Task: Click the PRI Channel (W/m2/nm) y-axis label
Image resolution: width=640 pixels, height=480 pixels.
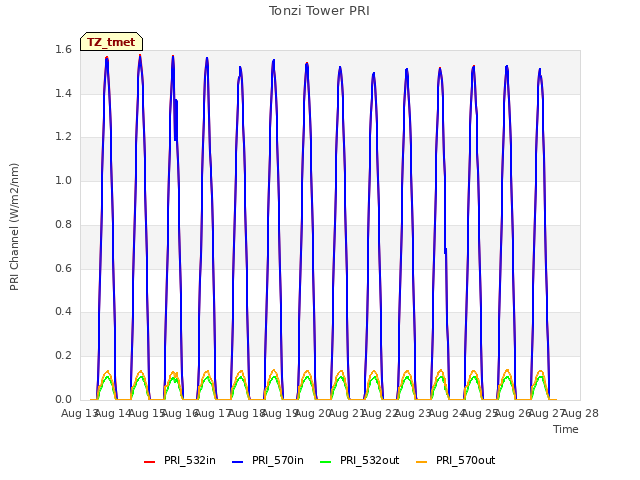Action: tap(14, 227)
